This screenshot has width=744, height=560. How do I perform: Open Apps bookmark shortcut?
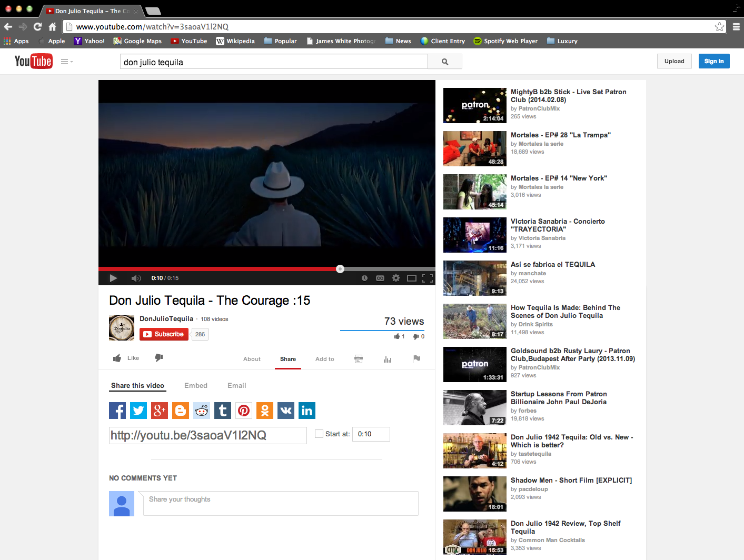16,41
